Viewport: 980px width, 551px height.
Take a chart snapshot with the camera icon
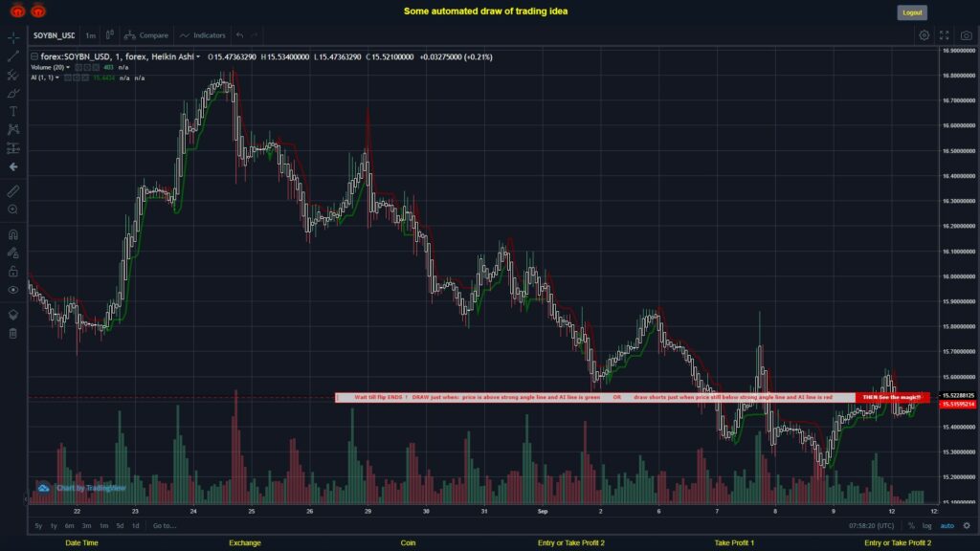(966, 35)
